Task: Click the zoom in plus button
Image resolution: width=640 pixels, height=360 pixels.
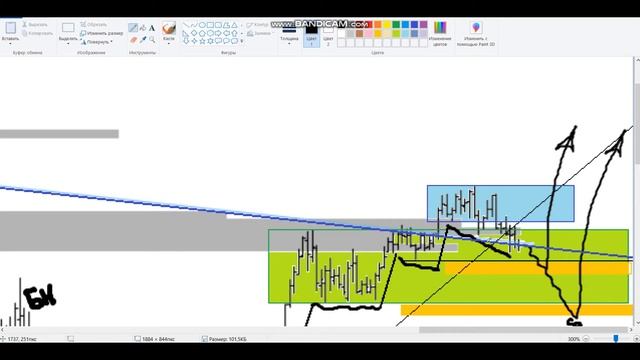Action: click(x=636, y=339)
